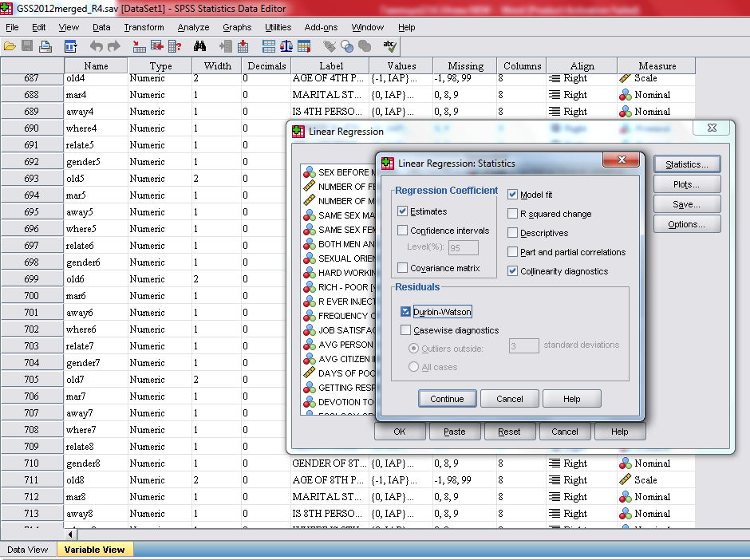Check the R squared change option
This screenshot has width=750, height=560.
pyautogui.click(x=512, y=214)
